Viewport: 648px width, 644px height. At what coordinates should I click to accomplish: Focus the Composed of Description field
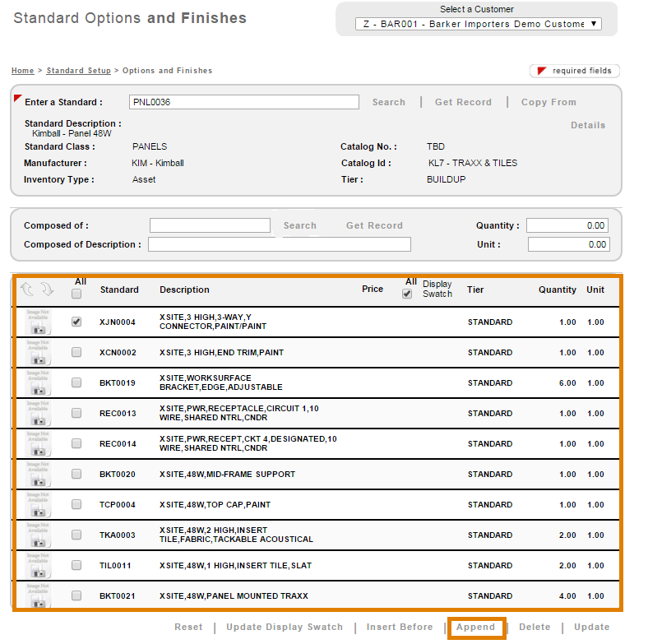point(279,244)
